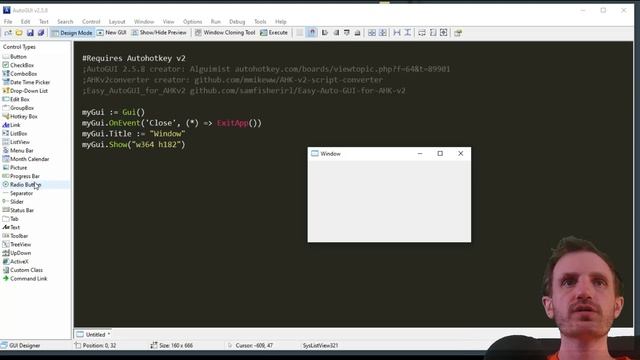The height and width of the screenshot is (360, 640).
Task: Click the Properties icon, last in toolbar
Action: click(x=458, y=33)
